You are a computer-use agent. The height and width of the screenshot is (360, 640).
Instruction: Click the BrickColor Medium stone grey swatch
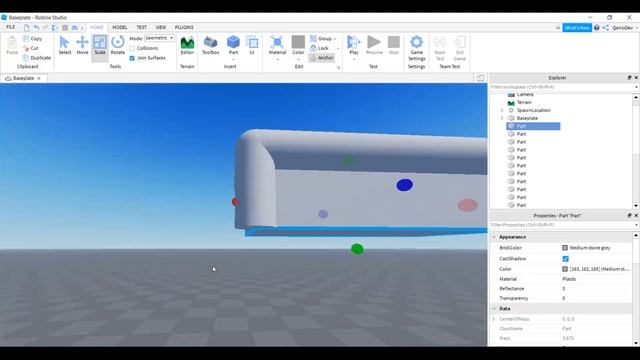coord(565,248)
